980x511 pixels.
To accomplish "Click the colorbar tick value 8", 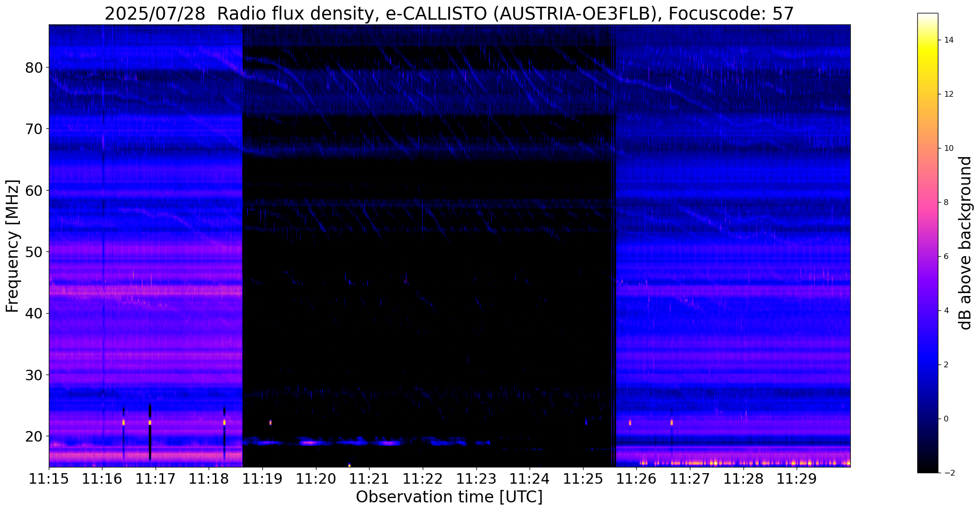I will [x=946, y=203].
